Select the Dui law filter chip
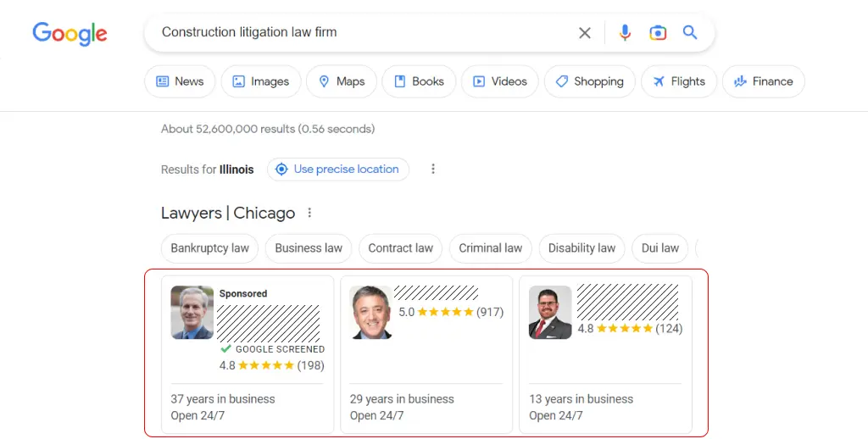The width and height of the screenshot is (868, 439). tap(659, 248)
